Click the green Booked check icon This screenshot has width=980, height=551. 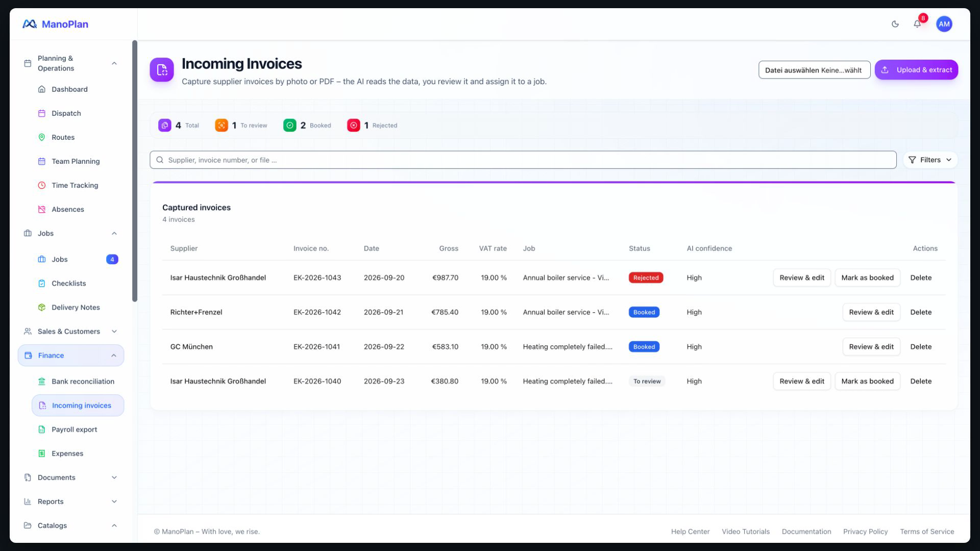click(x=290, y=125)
